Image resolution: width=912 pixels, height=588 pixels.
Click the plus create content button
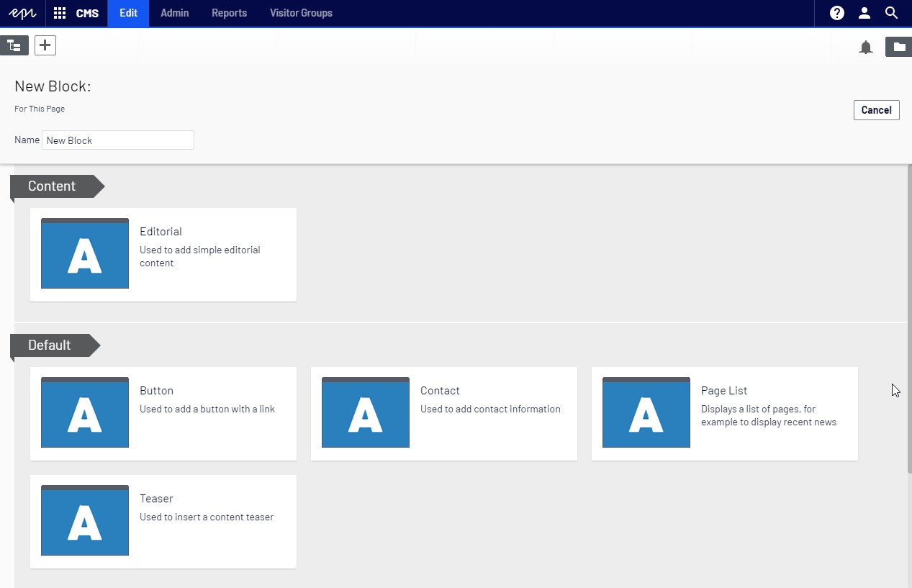click(x=45, y=45)
